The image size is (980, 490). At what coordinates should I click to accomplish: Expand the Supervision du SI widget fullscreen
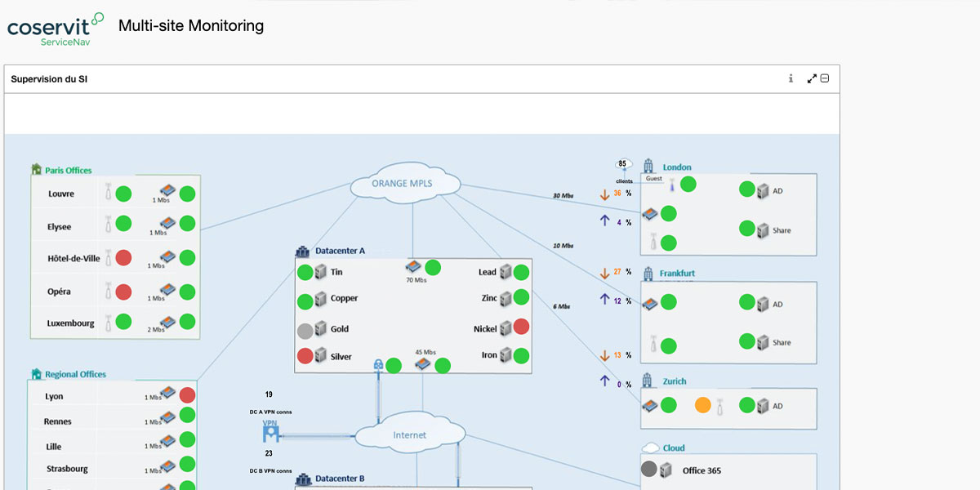[x=812, y=78]
